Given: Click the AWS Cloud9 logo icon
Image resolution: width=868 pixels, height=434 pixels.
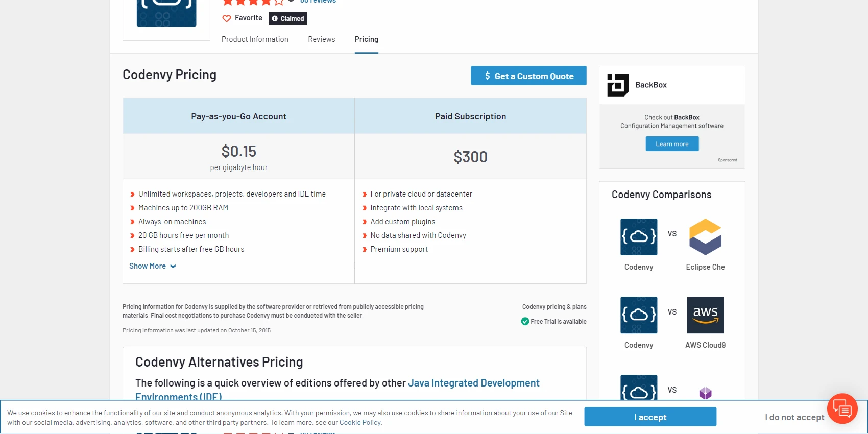Looking at the screenshot, I should tap(705, 315).
